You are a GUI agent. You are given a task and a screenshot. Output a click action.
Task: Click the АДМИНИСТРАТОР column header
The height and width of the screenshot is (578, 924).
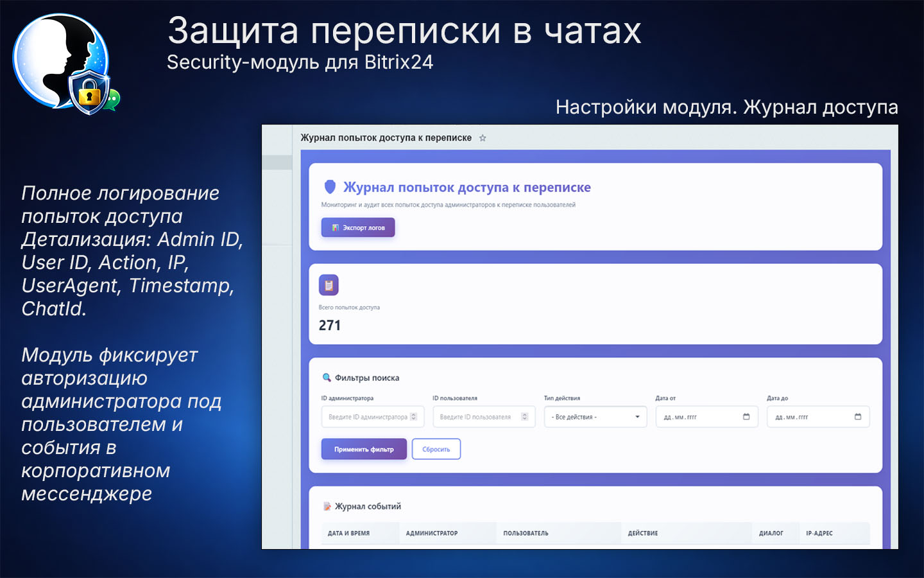click(432, 532)
